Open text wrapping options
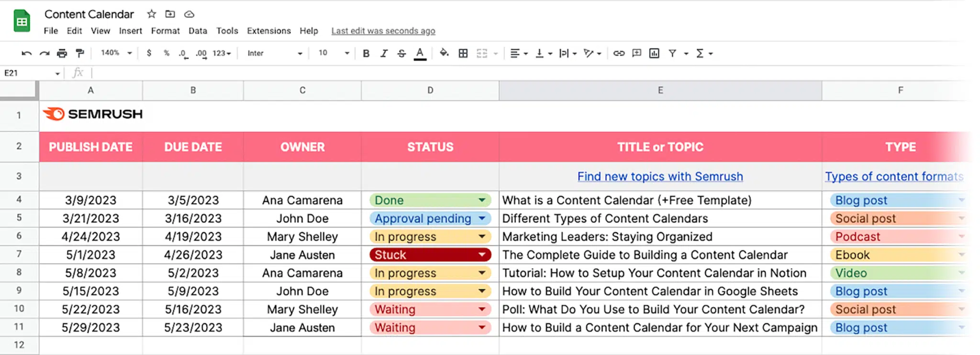This screenshot has height=355, width=980. coord(568,53)
